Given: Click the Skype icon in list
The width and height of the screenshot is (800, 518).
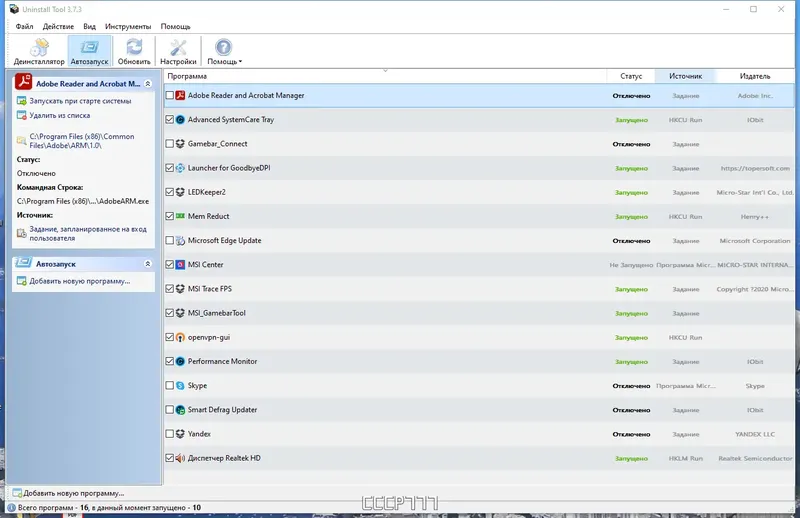Looking at the screenshot, I should [180, 385].
